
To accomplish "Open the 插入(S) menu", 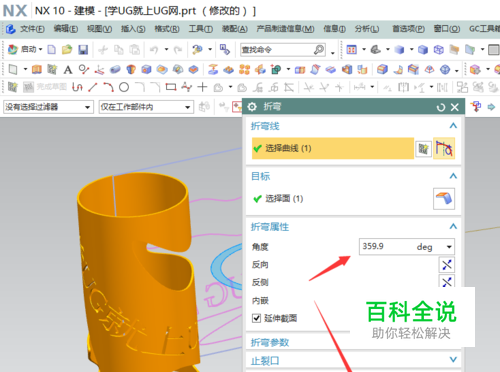I will click(133, 29).
